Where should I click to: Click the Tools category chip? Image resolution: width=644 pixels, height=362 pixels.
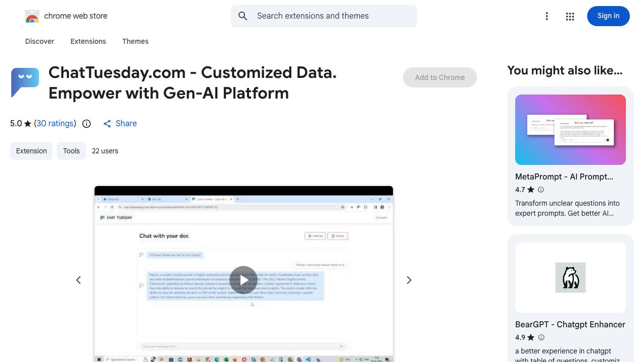71,151
